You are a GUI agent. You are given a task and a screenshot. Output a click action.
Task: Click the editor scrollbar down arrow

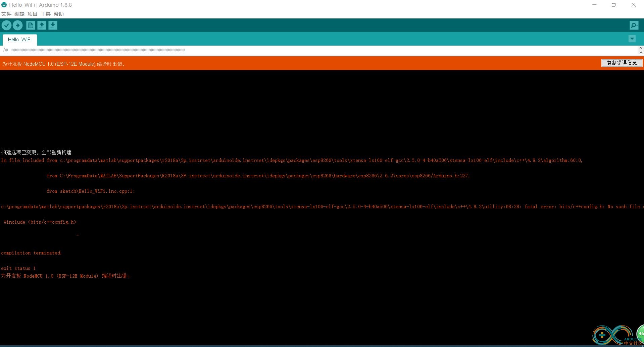(641, 52)
